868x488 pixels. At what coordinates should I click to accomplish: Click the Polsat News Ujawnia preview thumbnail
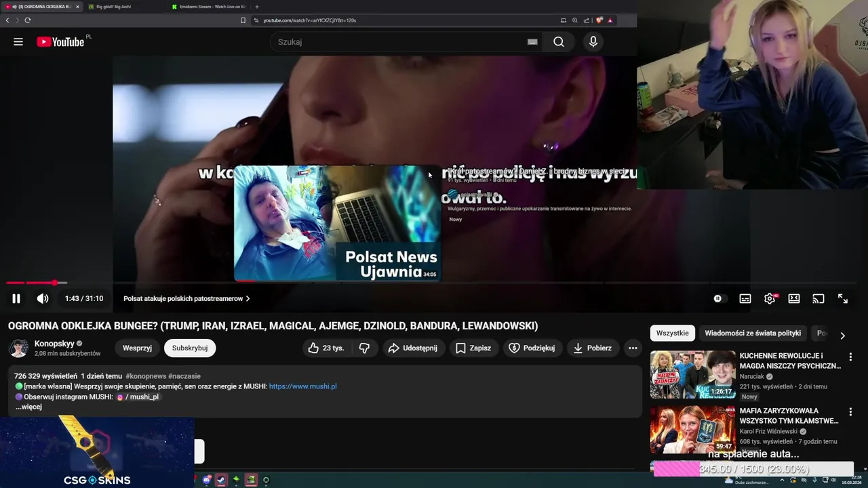click(x=337, y=223)
